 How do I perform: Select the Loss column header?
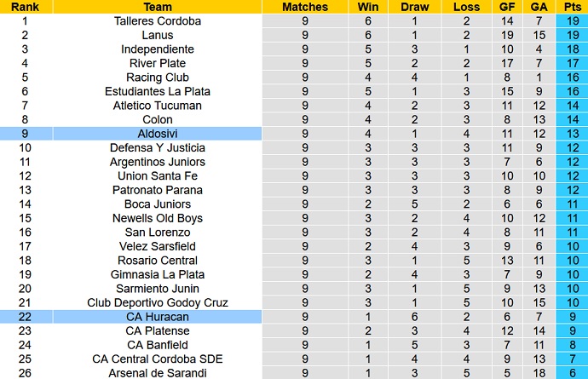[x=460, y=7]
